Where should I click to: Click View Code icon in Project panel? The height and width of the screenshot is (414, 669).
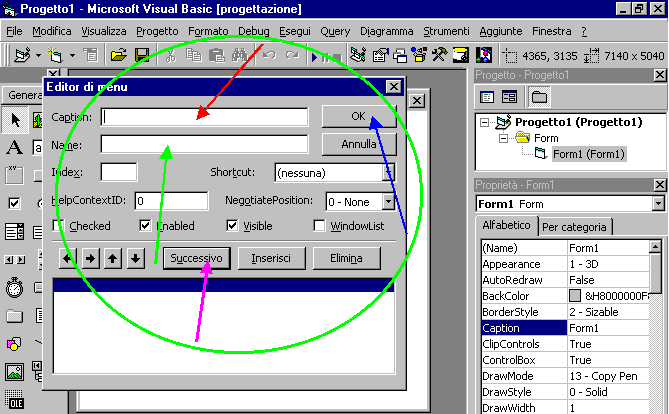point(487,97)
